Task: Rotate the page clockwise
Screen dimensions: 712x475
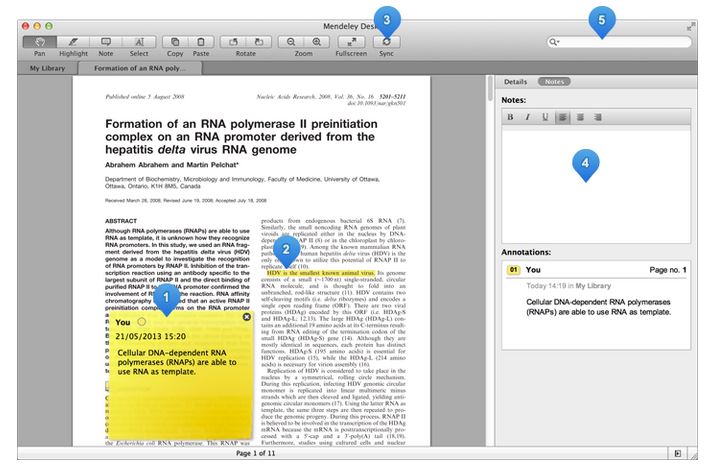Action: 259,42
